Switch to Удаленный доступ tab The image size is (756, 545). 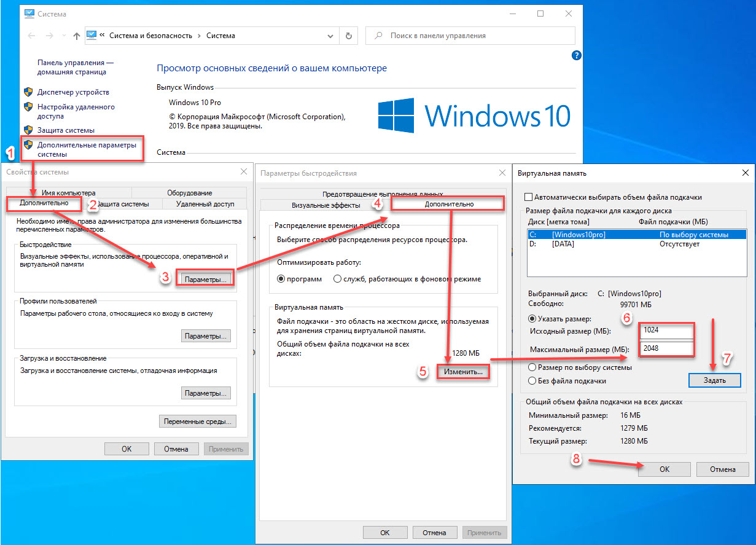pos(205,204)
